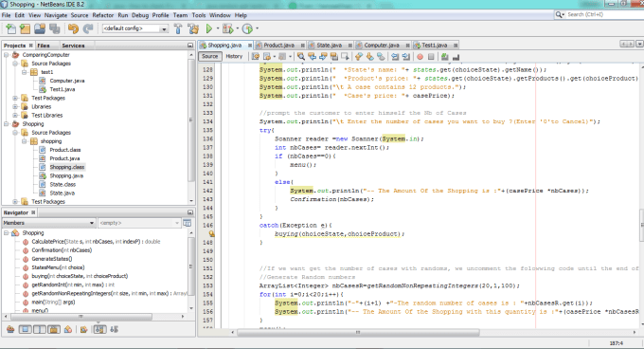Click the Redo arrow icon
Viewport: 644px width, 349px height.
pyautogui.click(x=88, y=28)
